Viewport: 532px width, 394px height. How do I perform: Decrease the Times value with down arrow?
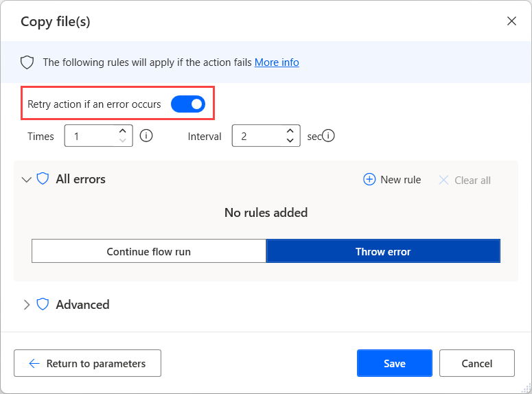pyautogui.click(x=122, y=141)
